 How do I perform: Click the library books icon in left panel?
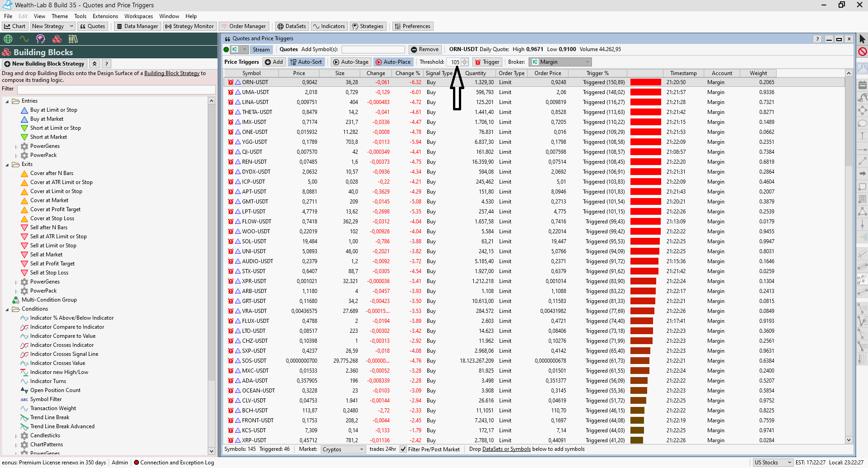click(73, 39)
